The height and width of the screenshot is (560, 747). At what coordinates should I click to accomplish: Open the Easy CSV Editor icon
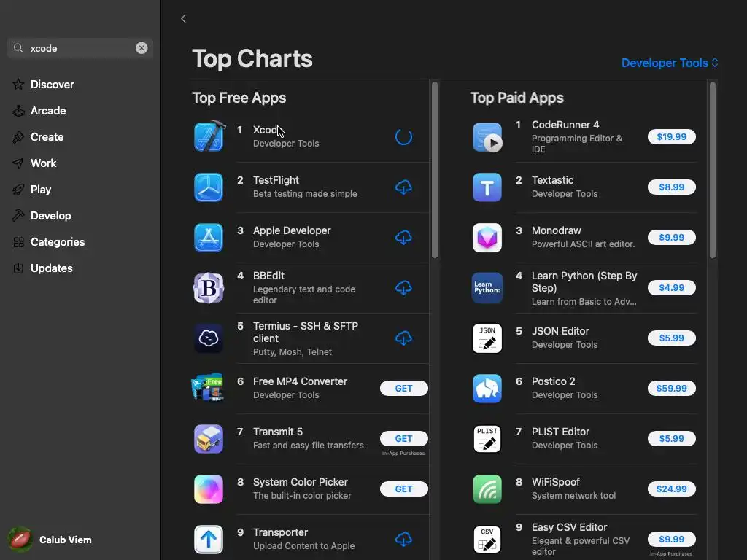(x=487, y=540)
